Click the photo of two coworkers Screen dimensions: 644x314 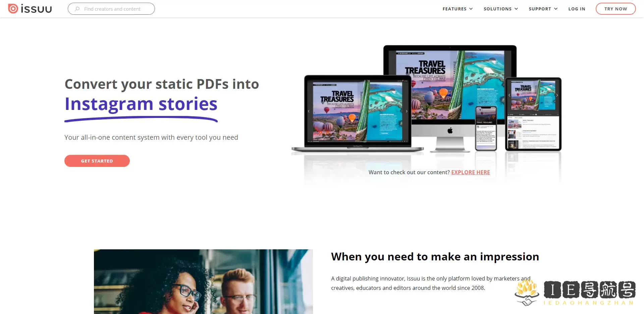pos(203,281)
